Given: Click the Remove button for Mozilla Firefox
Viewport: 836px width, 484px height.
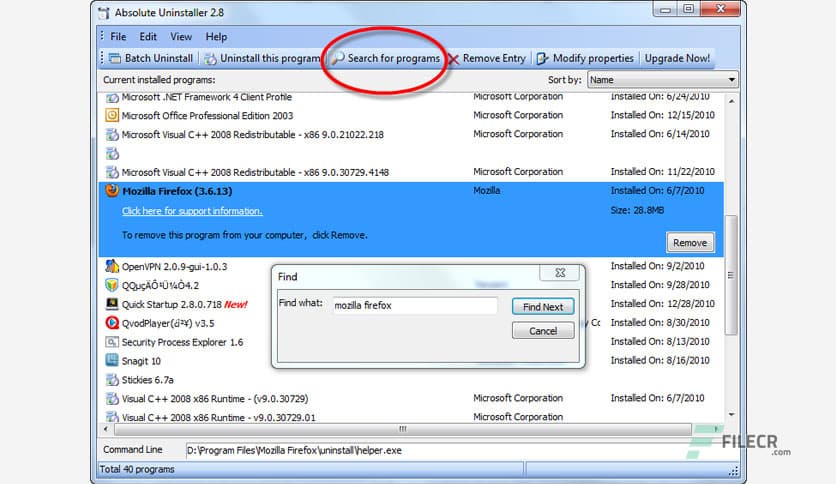Looking at the screenshot, I should 690,243.
